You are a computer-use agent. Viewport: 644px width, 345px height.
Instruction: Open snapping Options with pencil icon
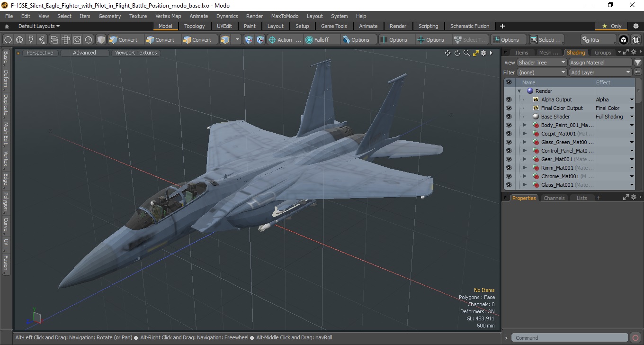(x=359, y=40)
